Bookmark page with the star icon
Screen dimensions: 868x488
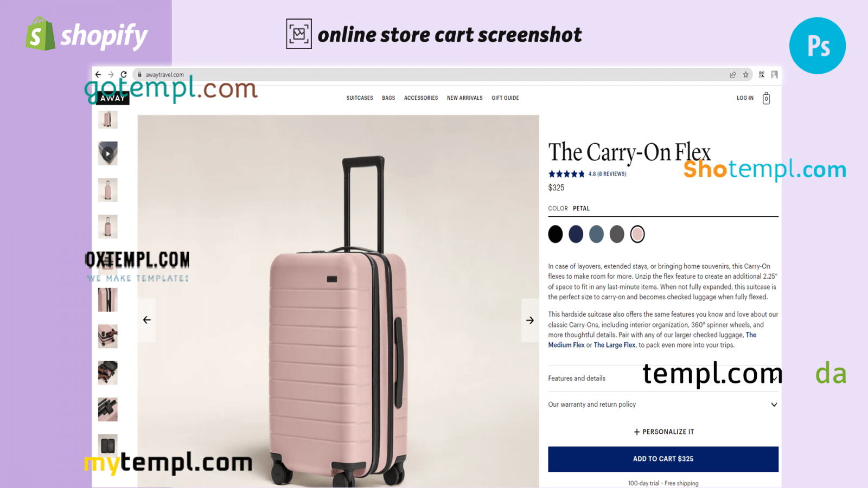click(746, 75)
